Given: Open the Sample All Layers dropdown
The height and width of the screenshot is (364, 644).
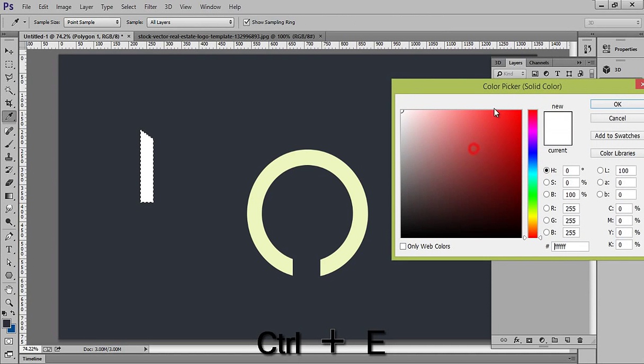Looking at the screenshot, I should pos(191,22).
